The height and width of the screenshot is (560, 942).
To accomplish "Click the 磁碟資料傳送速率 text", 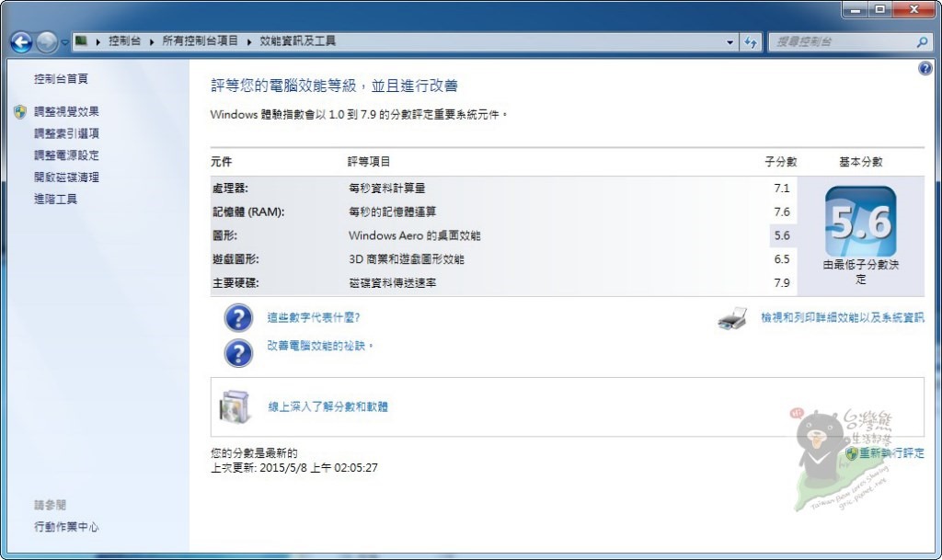I will click(x=392, y=282).
